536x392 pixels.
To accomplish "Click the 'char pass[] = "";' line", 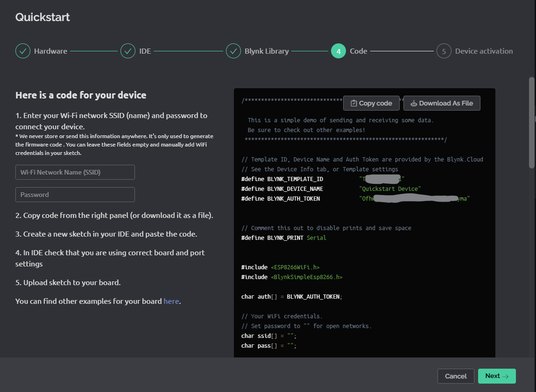I will [x=268, y=346].
